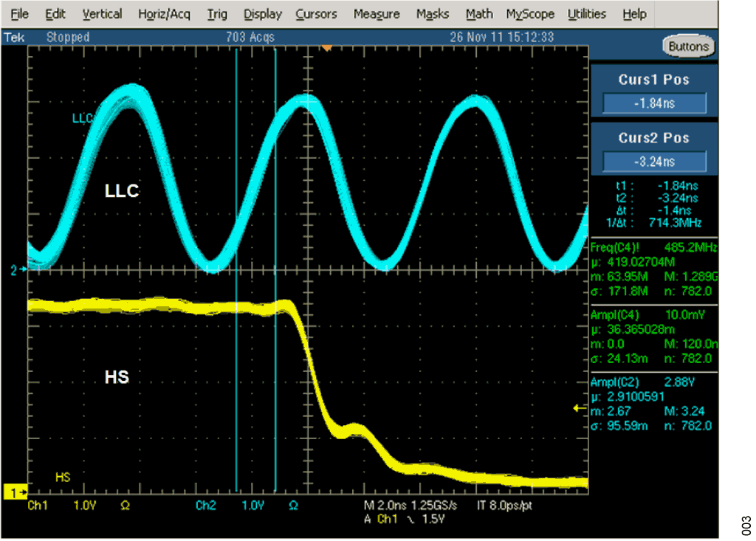Image resolution: width=756 pixels, height=541 pixels.
Task: Select the orange trigger position marker
Action: pyautogui.click(x=326, y=48)
